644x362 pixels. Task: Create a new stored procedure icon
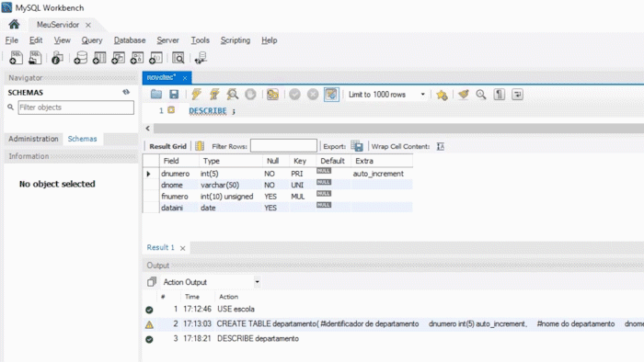point(137,58)
